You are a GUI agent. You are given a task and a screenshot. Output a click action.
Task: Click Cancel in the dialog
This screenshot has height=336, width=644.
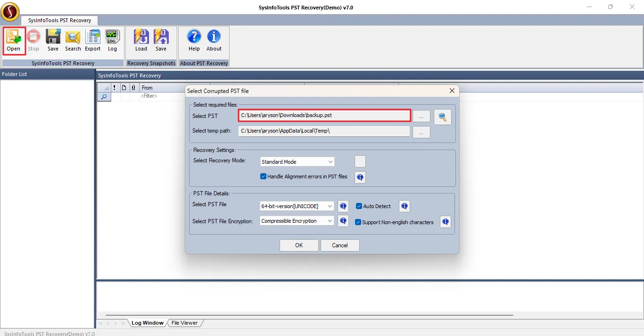tap(340, 245)
